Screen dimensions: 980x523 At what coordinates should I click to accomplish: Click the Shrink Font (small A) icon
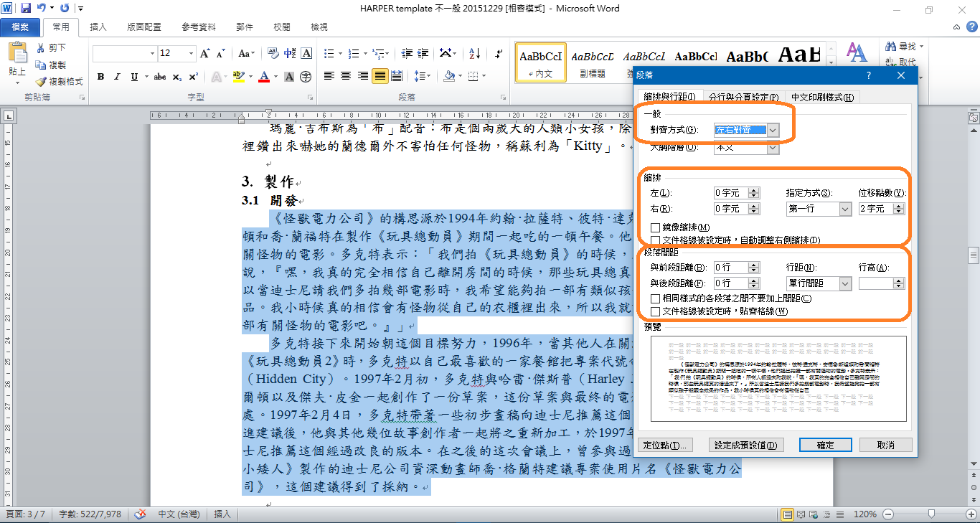coord(221,53)
